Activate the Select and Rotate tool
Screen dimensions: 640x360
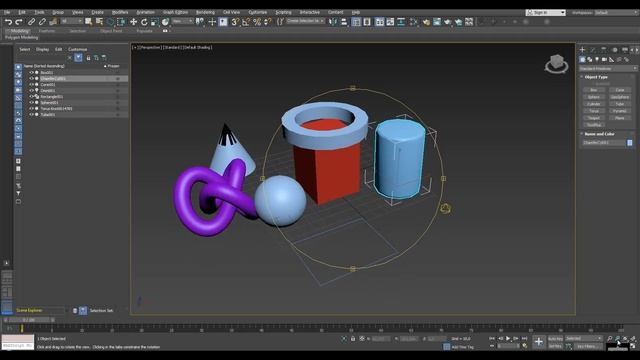point(144,22)
